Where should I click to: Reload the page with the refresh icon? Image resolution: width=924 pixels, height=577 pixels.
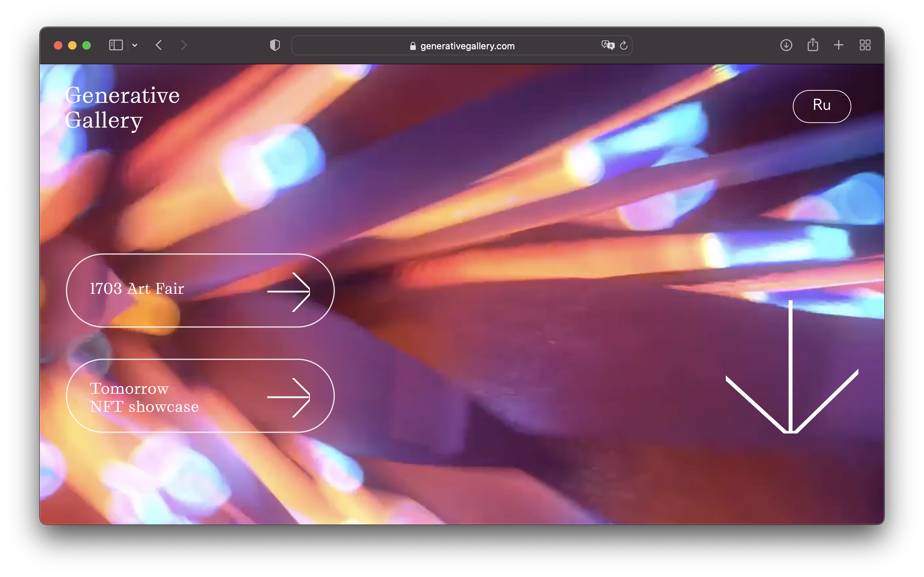(x=624, y=45)
